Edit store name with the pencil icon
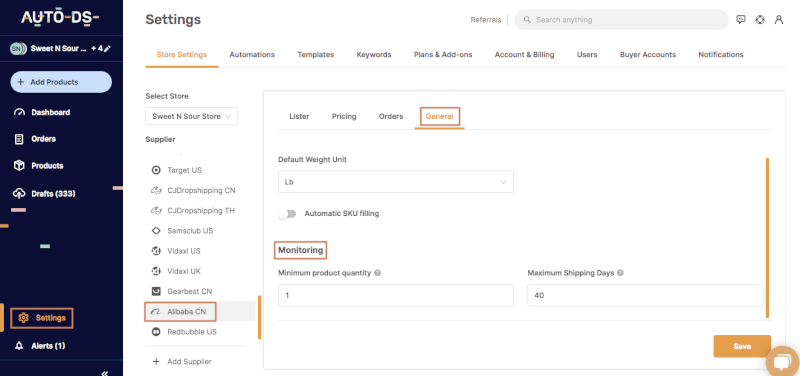 pyautogui.click(x=107, y=49)
